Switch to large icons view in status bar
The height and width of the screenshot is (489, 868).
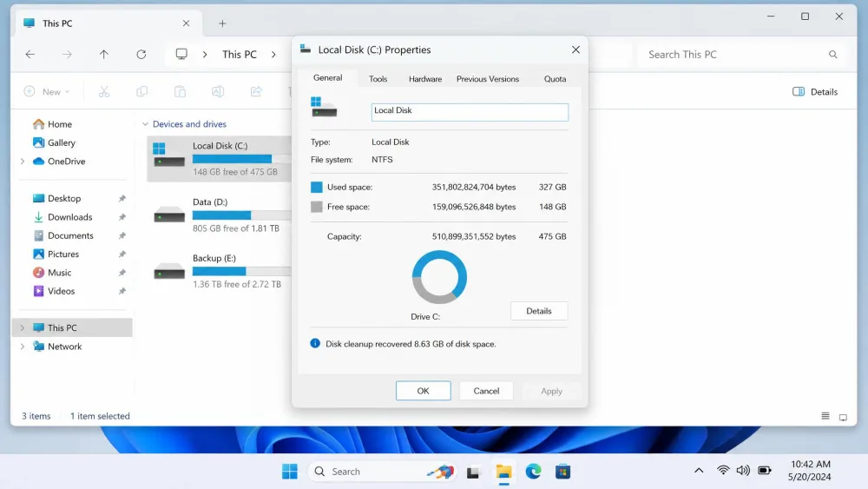click(843, 416)
